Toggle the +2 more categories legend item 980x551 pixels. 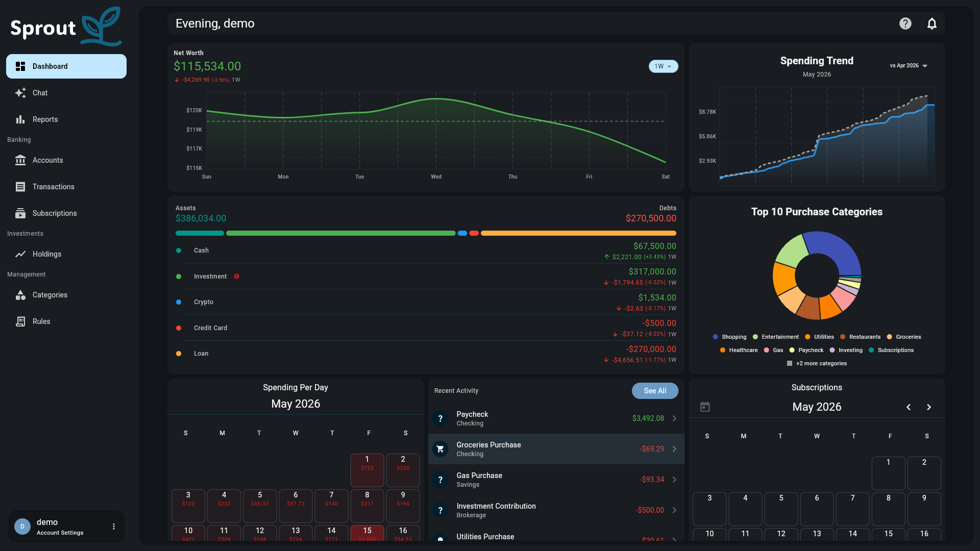pyautogui.click(x=817, y=363)
